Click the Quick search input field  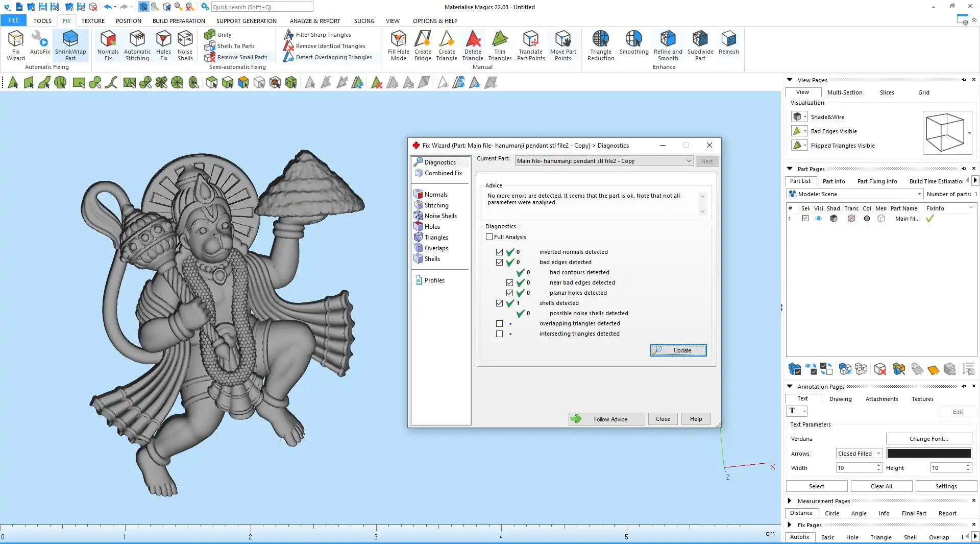click(x=262, y=7)
